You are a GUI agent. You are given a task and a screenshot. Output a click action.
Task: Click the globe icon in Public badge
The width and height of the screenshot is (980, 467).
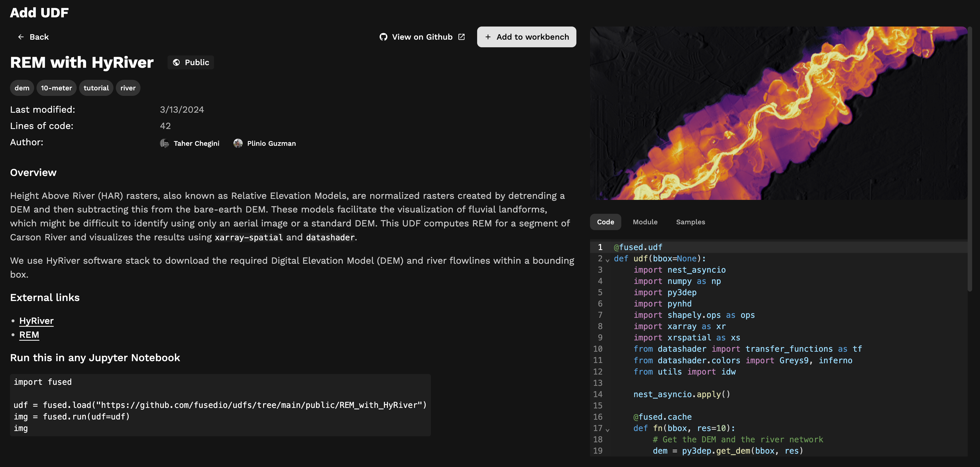click(176, 63)
